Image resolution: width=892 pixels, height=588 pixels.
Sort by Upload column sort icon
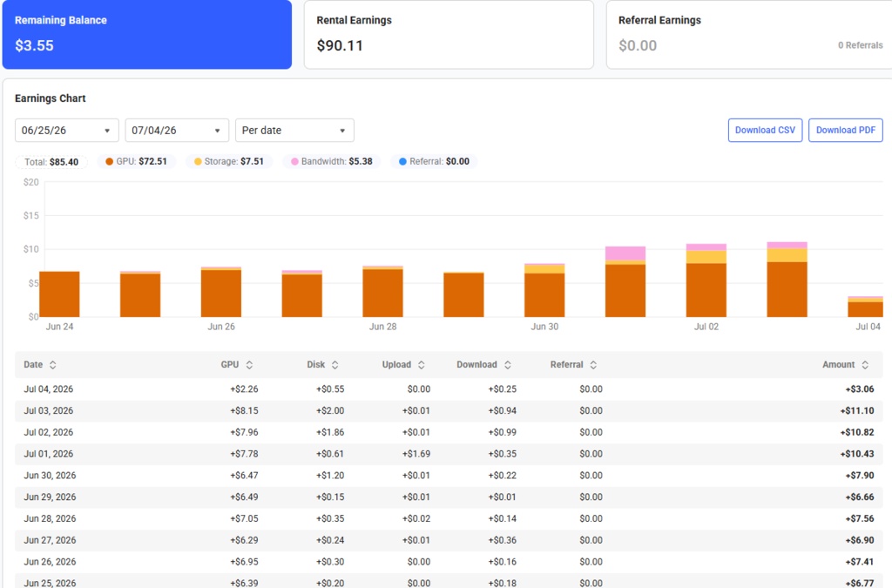click(422, 365)
